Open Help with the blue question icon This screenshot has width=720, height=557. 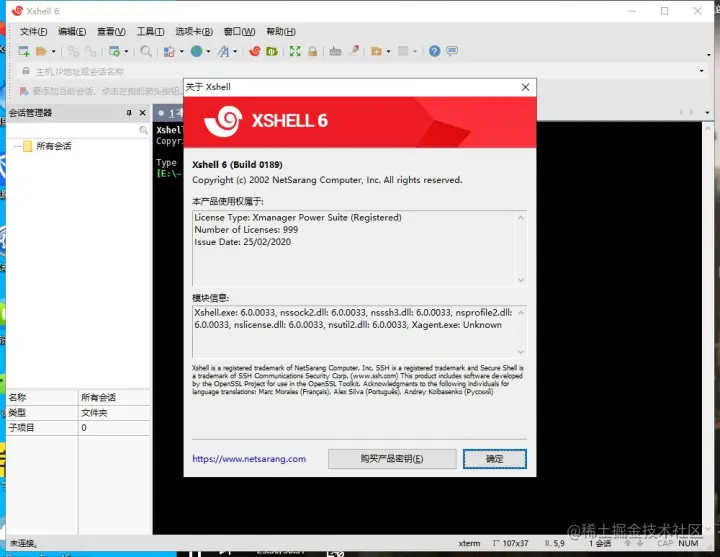point(434,51)
